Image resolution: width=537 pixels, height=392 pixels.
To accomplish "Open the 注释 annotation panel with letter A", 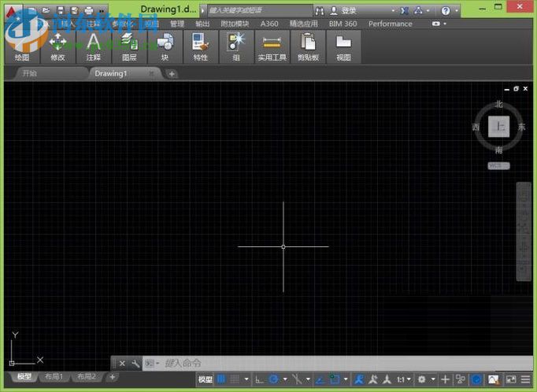I will pos(94,47).
